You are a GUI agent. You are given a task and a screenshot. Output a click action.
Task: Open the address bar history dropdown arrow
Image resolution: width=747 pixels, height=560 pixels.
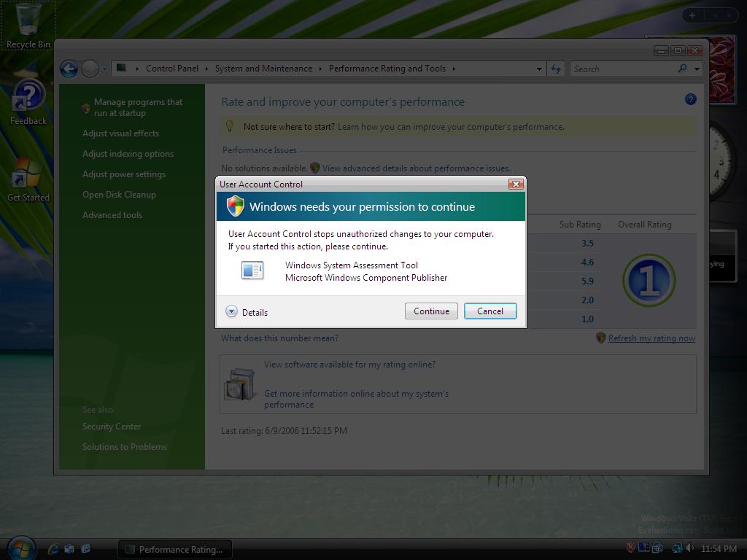[x=539, y=69]
